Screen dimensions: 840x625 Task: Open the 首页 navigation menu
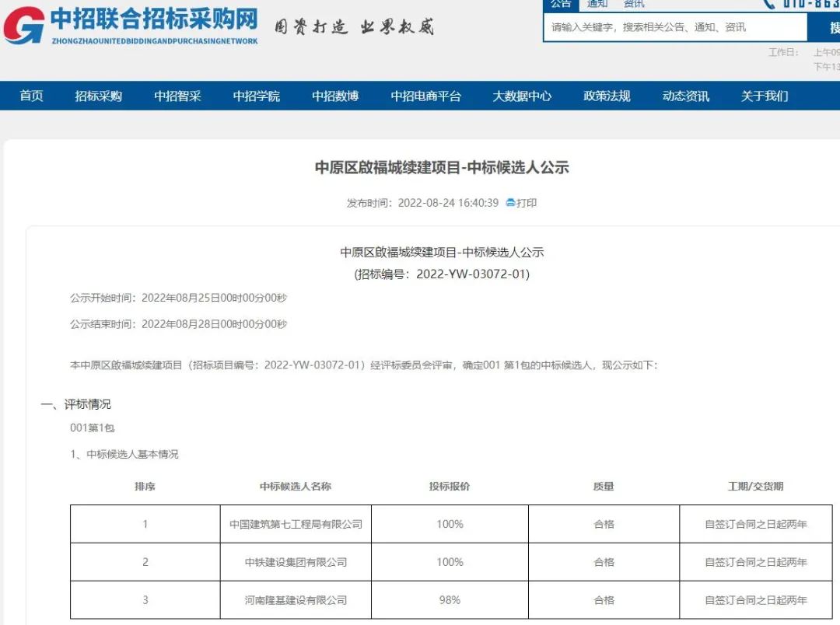coord(30,96)
